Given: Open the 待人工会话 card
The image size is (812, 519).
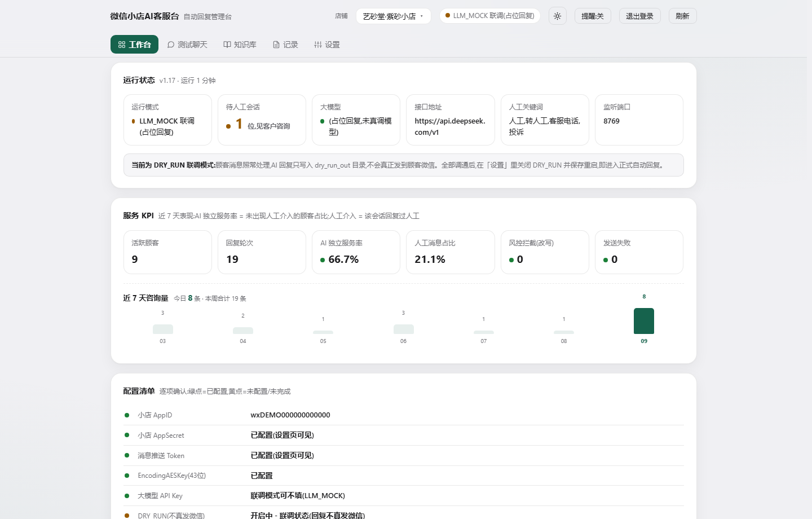Looking at the screenshot, I should point(262,120).
